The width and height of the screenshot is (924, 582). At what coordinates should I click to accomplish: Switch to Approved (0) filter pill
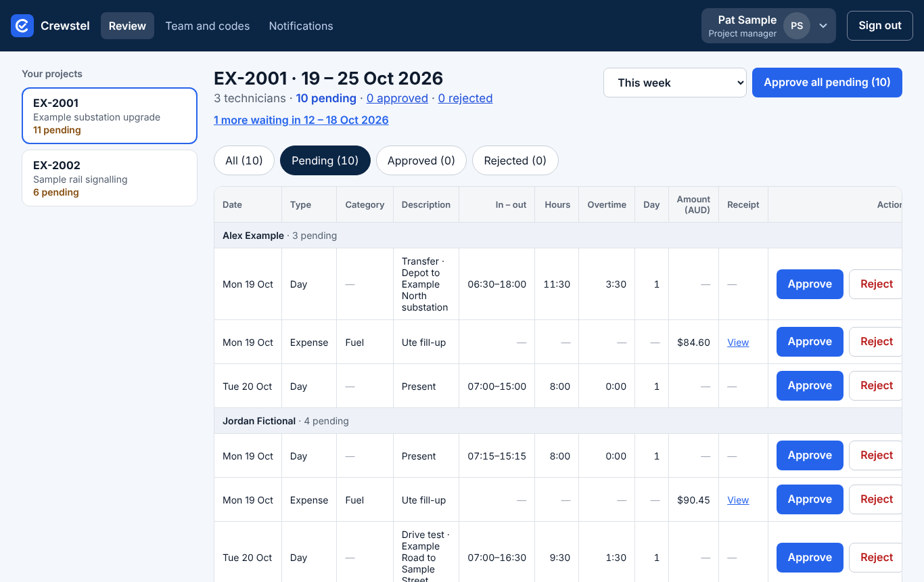[421, 160]
